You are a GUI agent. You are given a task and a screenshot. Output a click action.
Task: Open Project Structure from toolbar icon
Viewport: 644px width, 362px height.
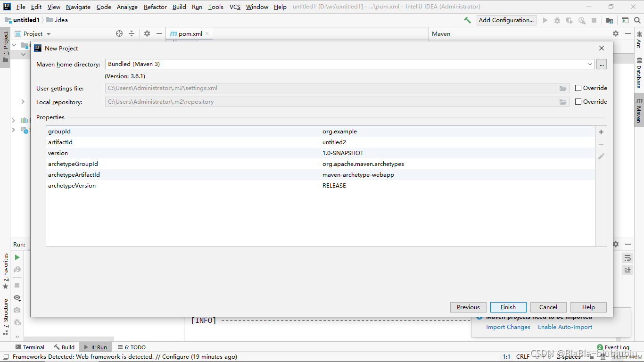(x=610, y=20)
